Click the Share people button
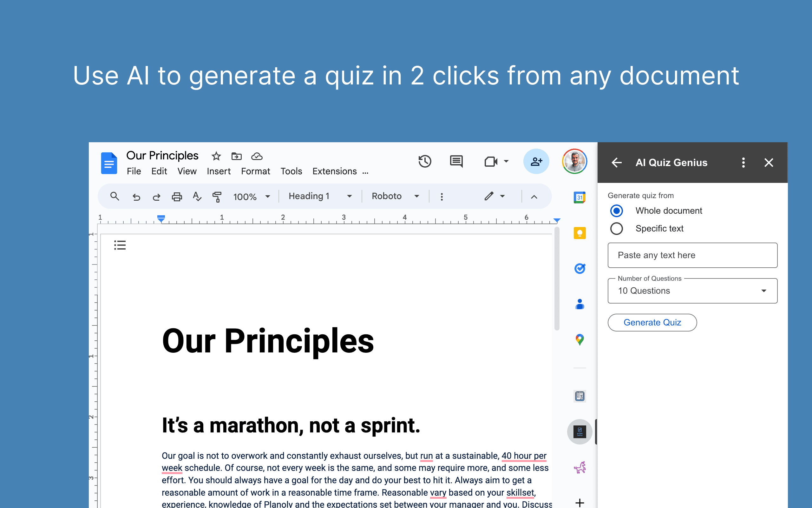The height and width of the screenshot is (508, 812). [536, 161]
